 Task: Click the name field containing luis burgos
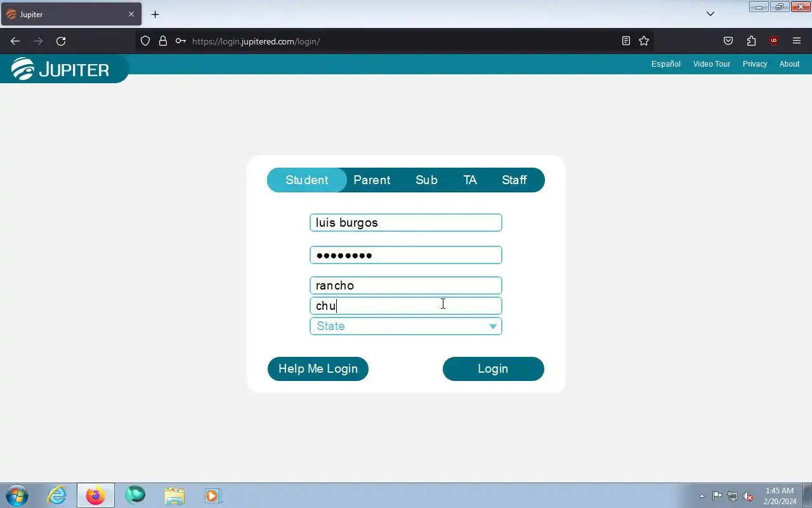(406, 223)
